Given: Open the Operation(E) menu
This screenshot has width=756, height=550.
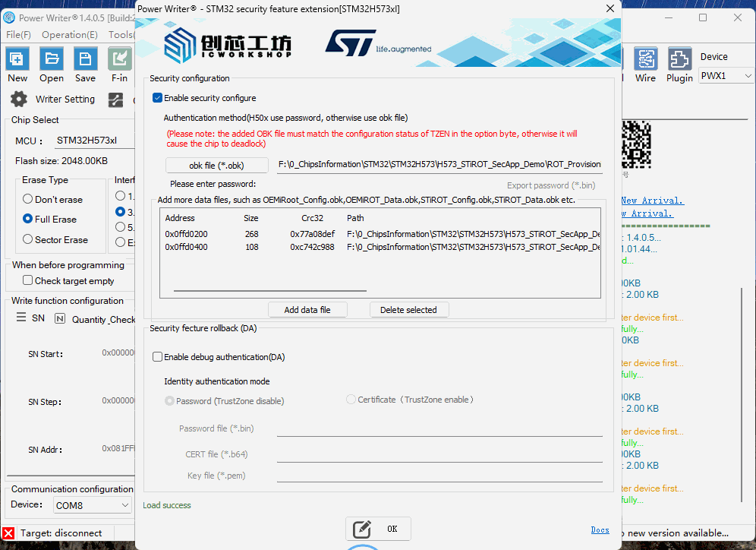Looking at the screenshot, I should pos(69,35).
